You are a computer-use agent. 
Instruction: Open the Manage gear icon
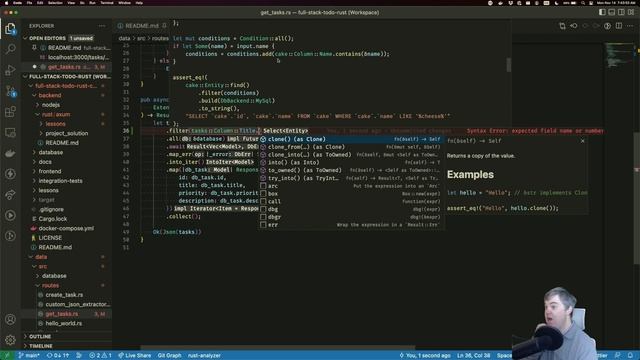pyautogui.click(x=10, y=340)
